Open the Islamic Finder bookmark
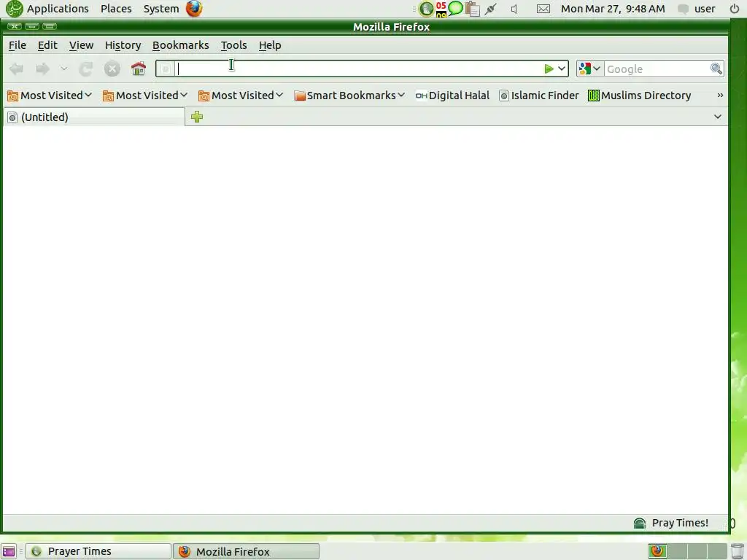This screenshot has width=747, height=560. pos(539,96)
